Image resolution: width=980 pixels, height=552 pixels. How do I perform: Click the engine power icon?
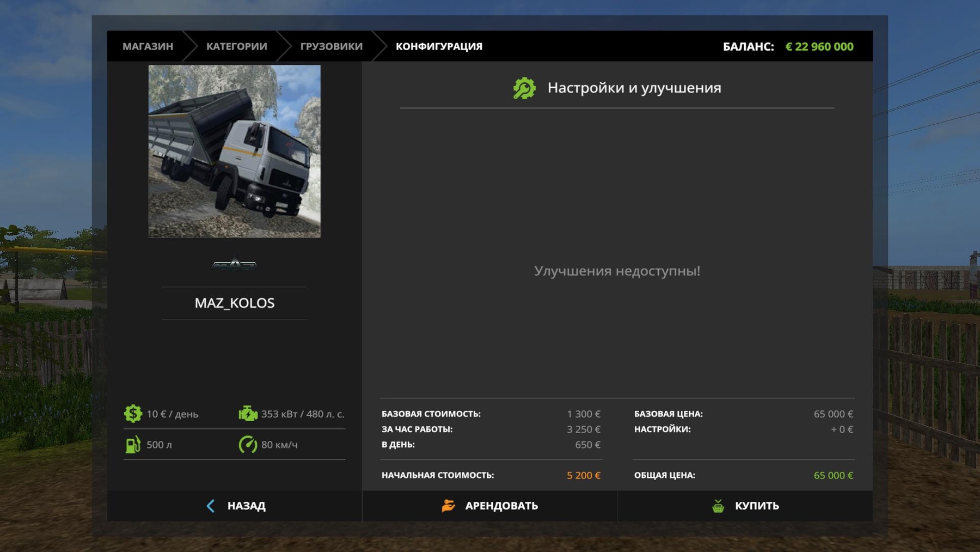point(248,414)
